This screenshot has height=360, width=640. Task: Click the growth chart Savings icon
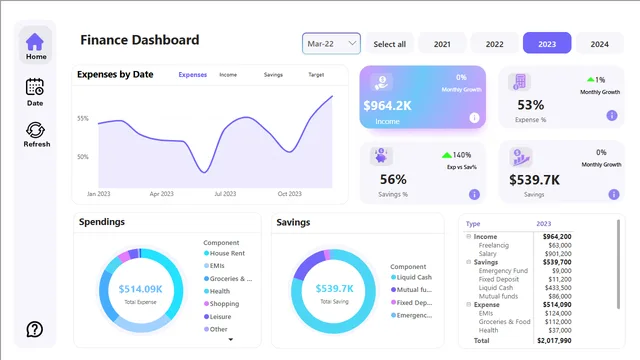pyautogui.click(x=521, y=157)
